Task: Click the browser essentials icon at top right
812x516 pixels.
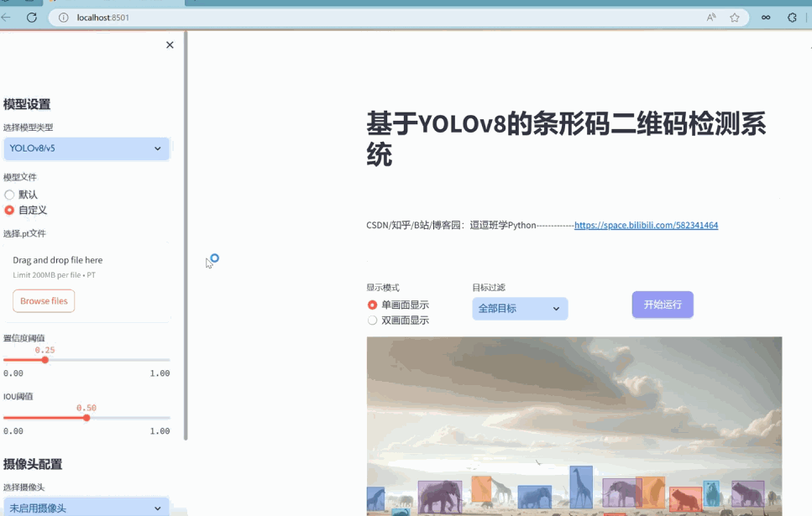Action: click(793, 16)
